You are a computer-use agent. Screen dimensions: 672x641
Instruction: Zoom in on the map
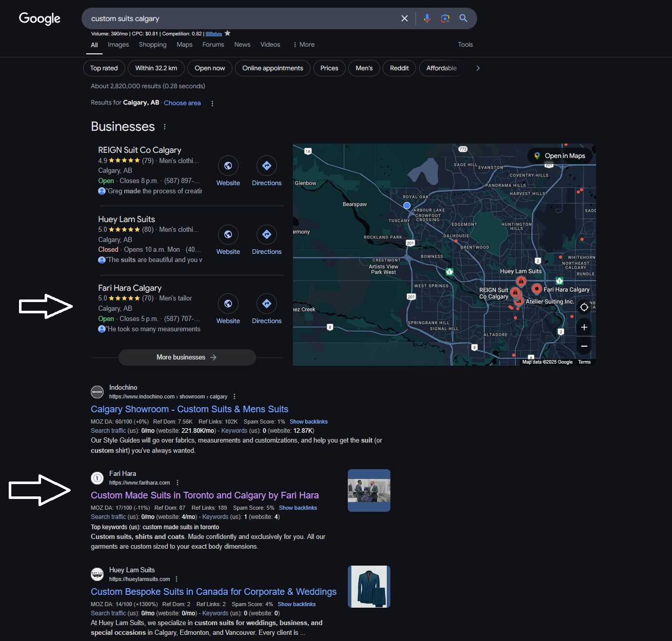tap(584, 327)
